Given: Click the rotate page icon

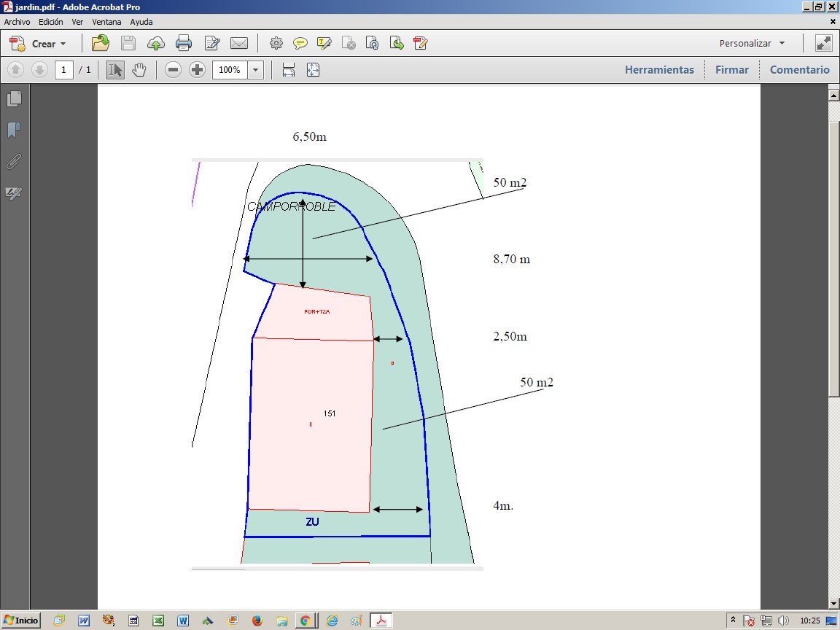Looking at the screenshot, I should [x=373, y=43].
